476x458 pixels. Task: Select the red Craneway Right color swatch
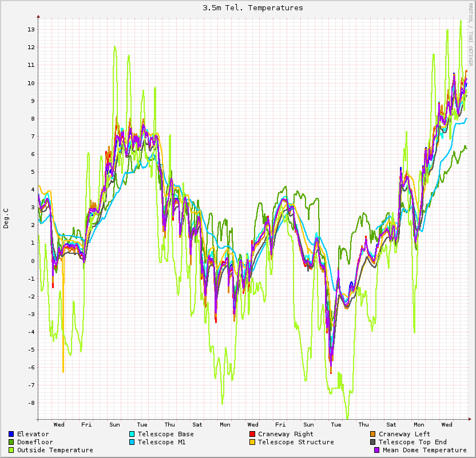click(252, 434)
